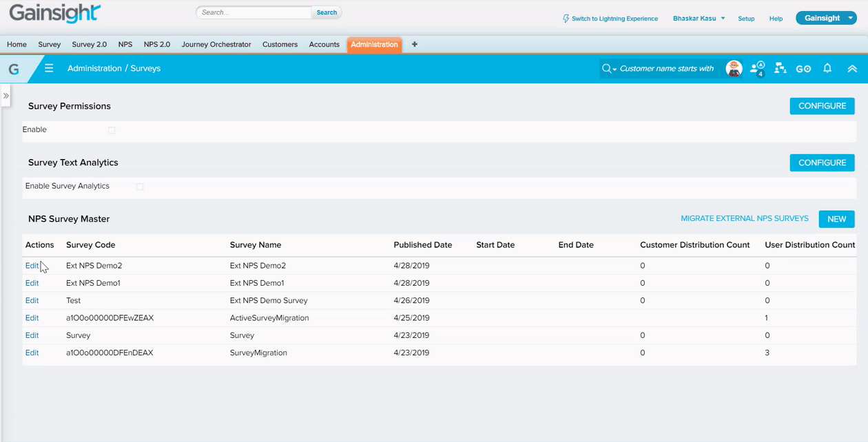The width and height of the screenshot is (868, 442).
Task: Edit the ActiveSurveyMigration survey
Action: [x=32, y=318]
